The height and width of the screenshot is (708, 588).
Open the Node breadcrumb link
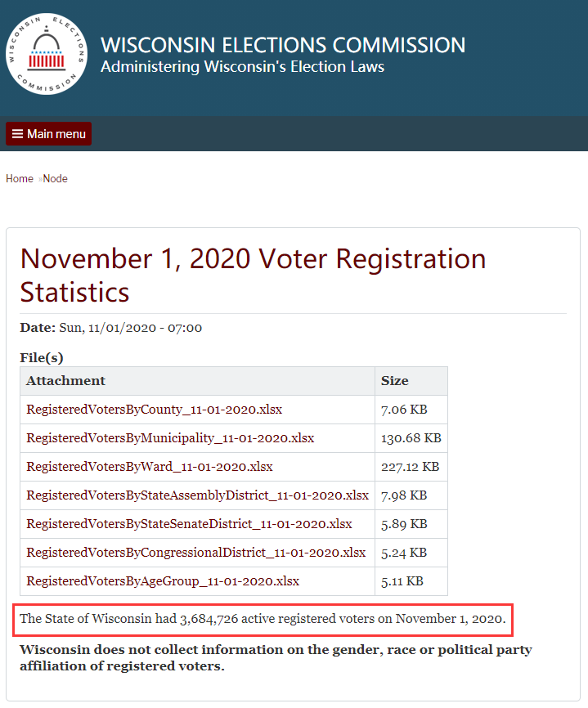pos(55,179)
